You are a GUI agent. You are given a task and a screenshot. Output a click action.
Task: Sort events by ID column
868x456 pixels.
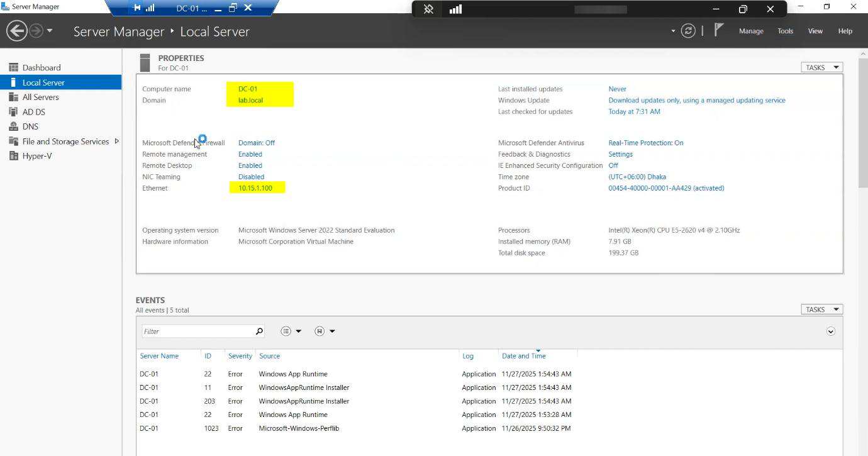[x=208, y=356]
